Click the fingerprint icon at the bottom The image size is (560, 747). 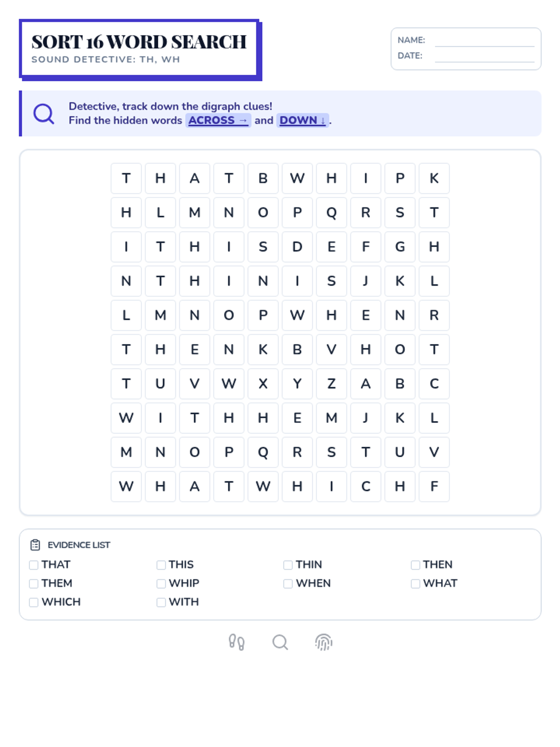click(323, 642)
